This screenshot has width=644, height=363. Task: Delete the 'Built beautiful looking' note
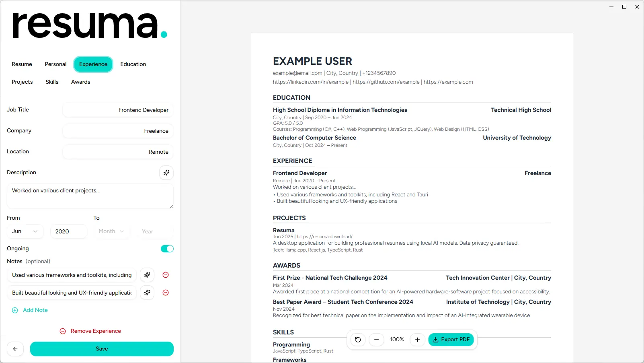coord(166,293)
